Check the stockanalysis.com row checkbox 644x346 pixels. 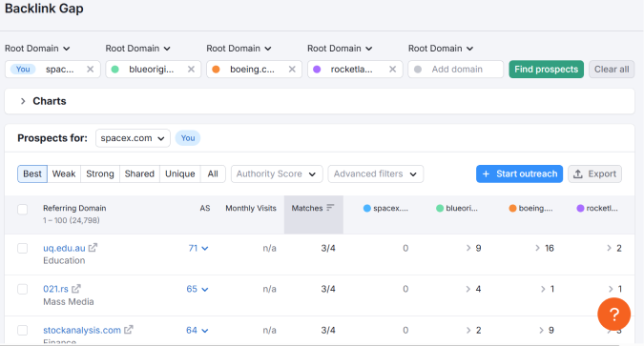[x=23, y=330]
